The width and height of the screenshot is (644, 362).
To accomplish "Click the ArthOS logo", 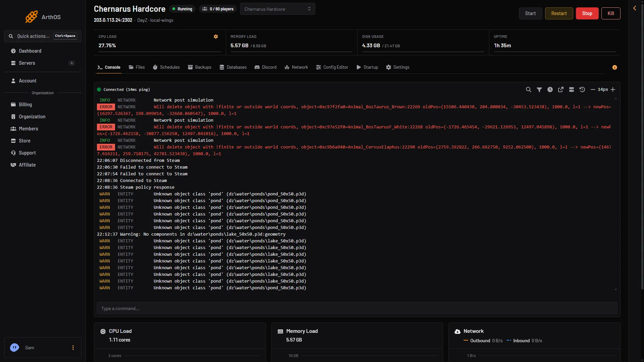I will pos(43,17).
